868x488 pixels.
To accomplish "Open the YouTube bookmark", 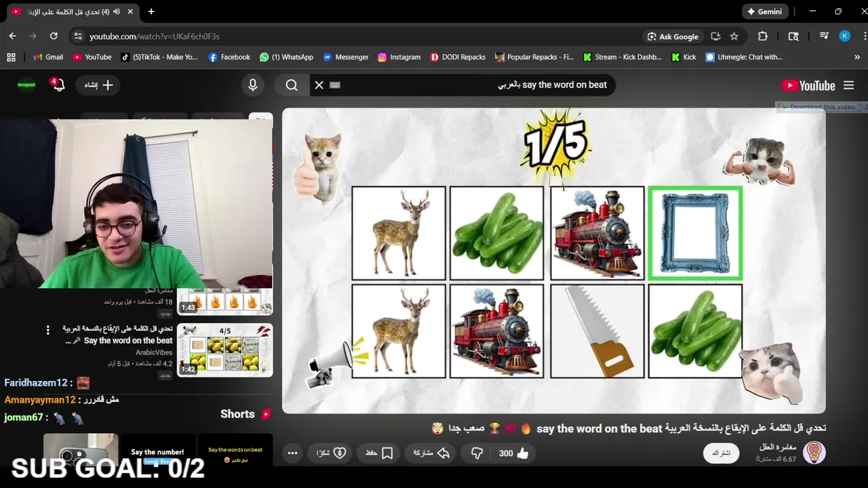I will click(92, 57).
